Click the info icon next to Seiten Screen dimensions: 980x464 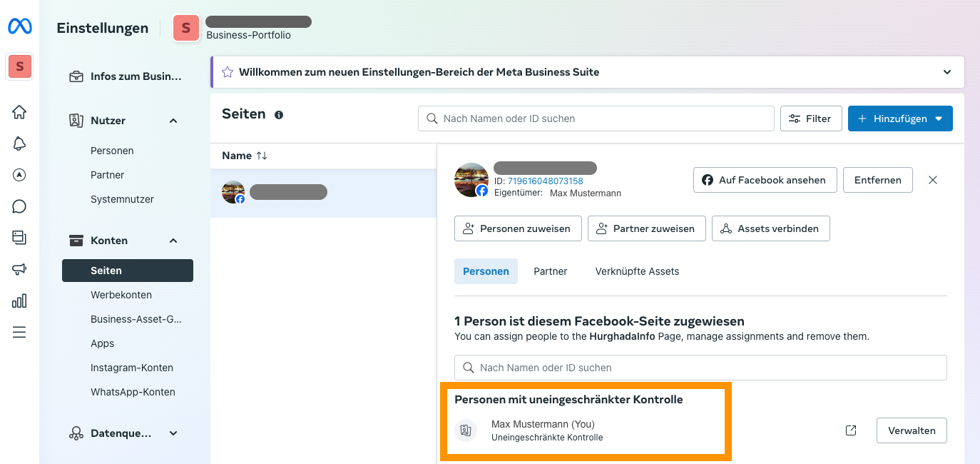click(279, 114)
